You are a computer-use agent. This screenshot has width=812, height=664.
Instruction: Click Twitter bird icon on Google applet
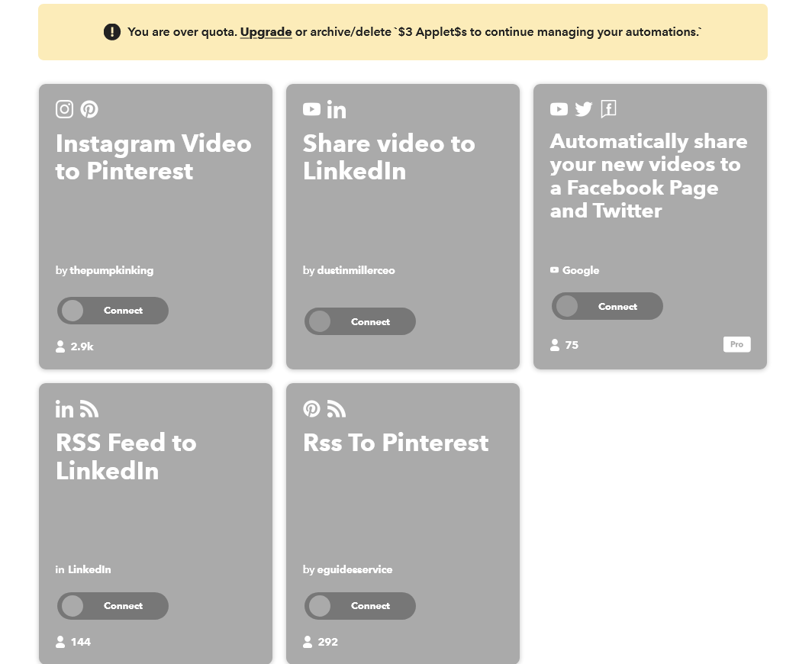[x=584, y=109]
